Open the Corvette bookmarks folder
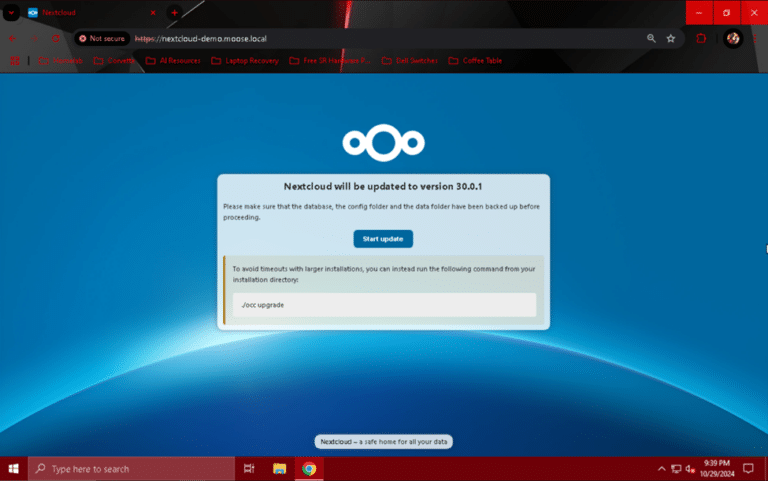Screen dimensions: 768x481 tap(114, 61)
